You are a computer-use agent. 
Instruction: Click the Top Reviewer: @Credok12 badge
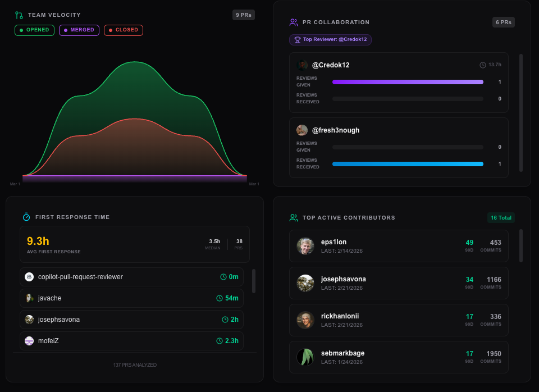click(330, 39)
